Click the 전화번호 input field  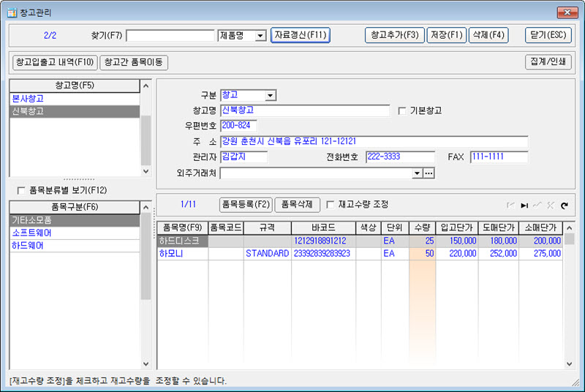click(400, 157)
